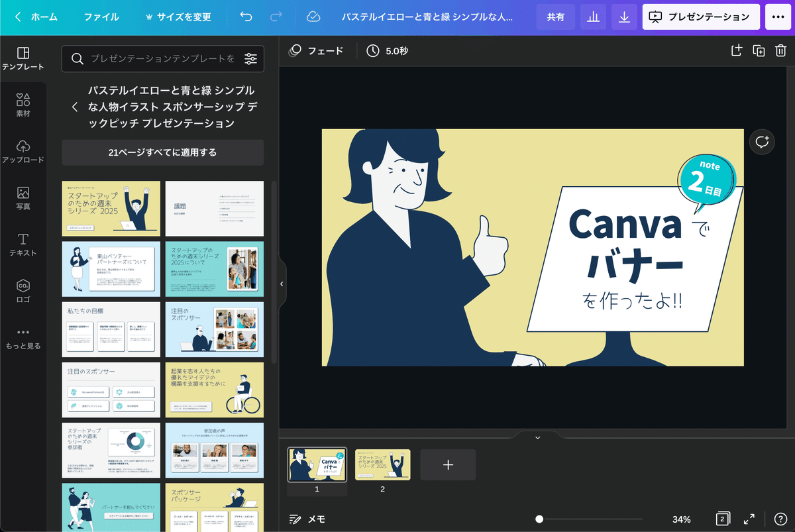This screenshot has height=532, width=795.
Task: Check cloud save status icon
Action: click(x=314, y=17)
